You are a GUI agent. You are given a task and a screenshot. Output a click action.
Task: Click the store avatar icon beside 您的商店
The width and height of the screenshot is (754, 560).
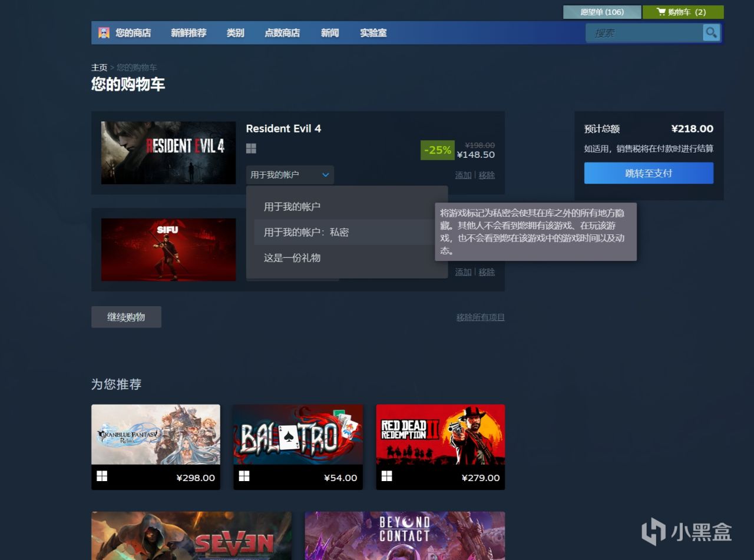tap(104, 33)
